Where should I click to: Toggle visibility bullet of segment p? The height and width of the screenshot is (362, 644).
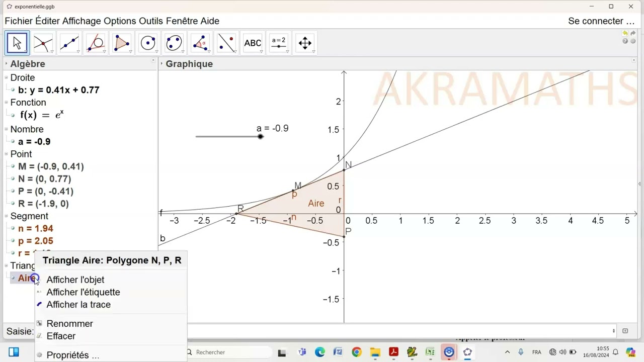point(13,241)
